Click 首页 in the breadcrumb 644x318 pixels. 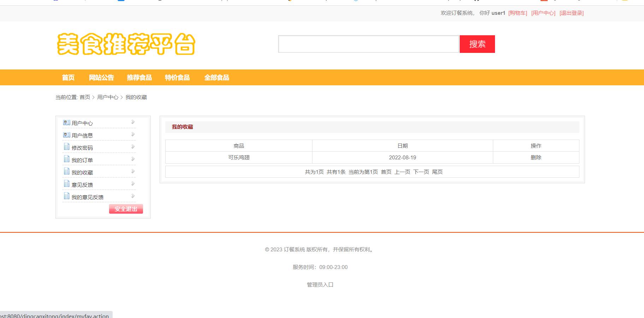[x=85, y=97]
